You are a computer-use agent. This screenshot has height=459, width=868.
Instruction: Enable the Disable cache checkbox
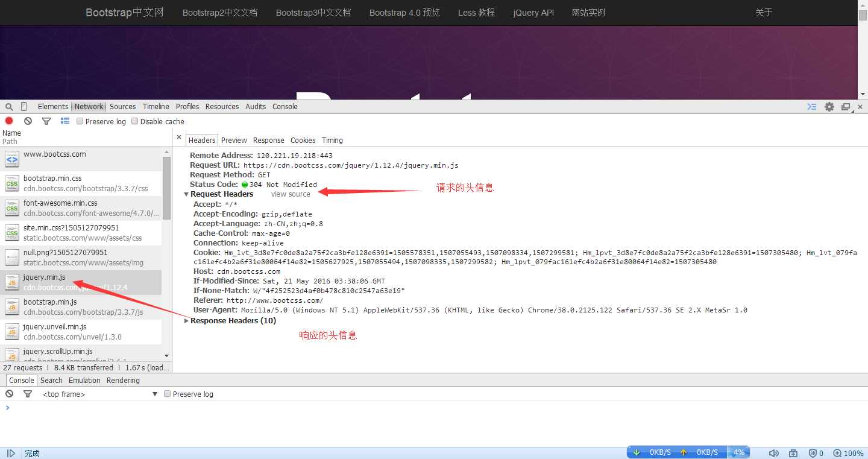point(134,121)
